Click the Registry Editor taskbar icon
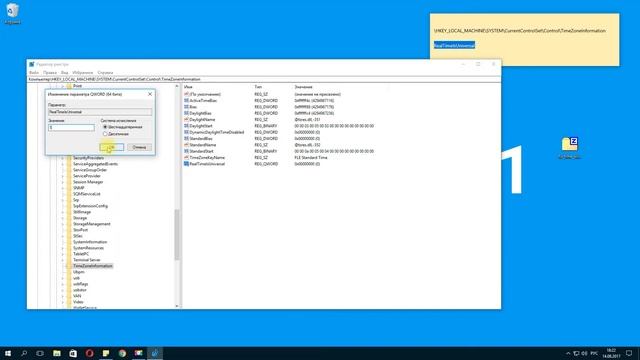The height and width of the screenshot is (360, 640). click(155, 353)
